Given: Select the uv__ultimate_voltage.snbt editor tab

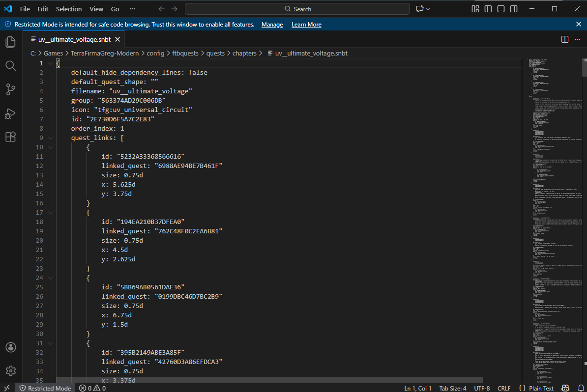Looking at the screenshot, I should click(x=74, y=39).
